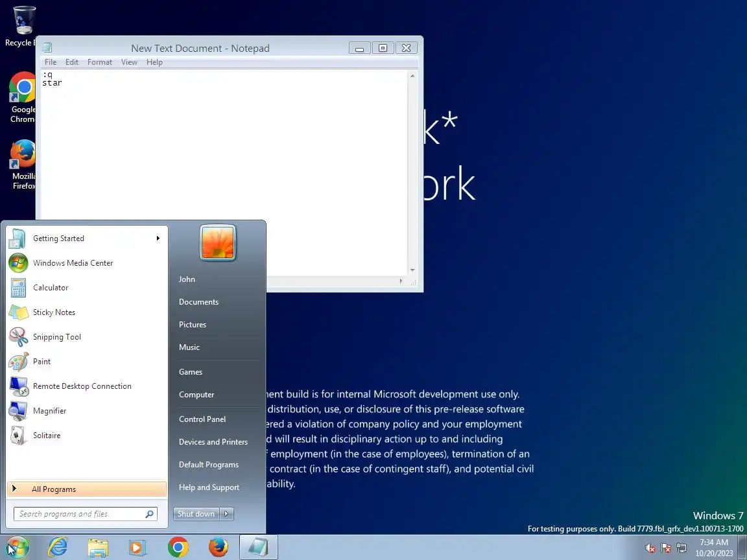
Task: Maximize the Notepad window
Action: (383, 48)
